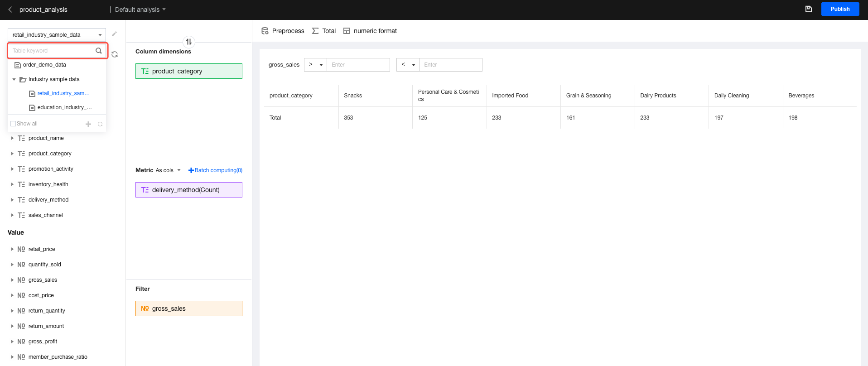Click the plus icon next to Show all
Screen dimensions: 868x366
tap(88, 124)
